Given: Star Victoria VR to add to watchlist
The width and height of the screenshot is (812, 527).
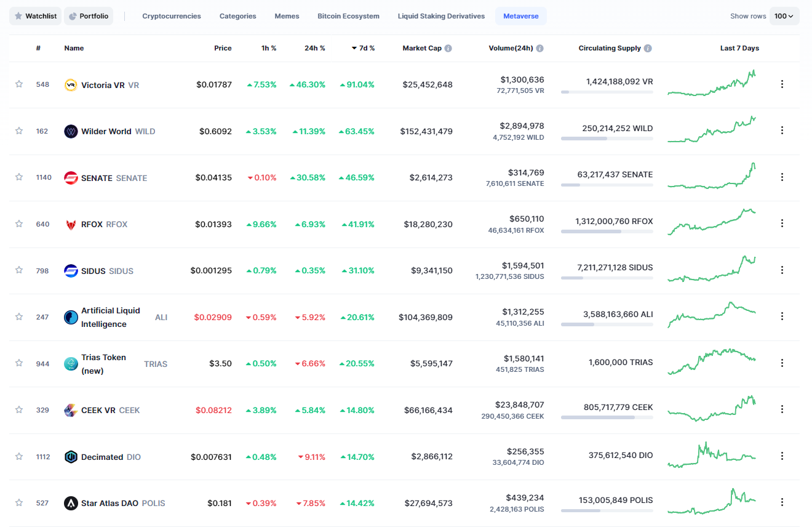Looking at the screenshot, I should point(19,84).
